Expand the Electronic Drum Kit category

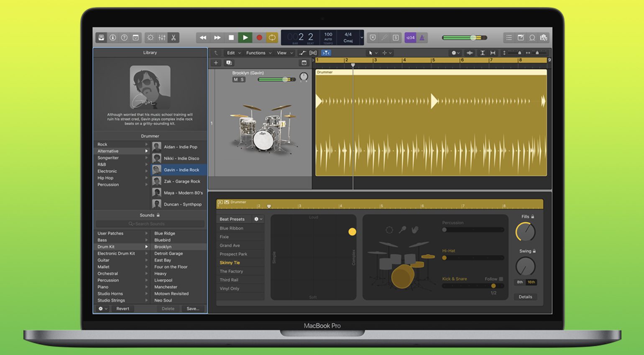(146, 254)
